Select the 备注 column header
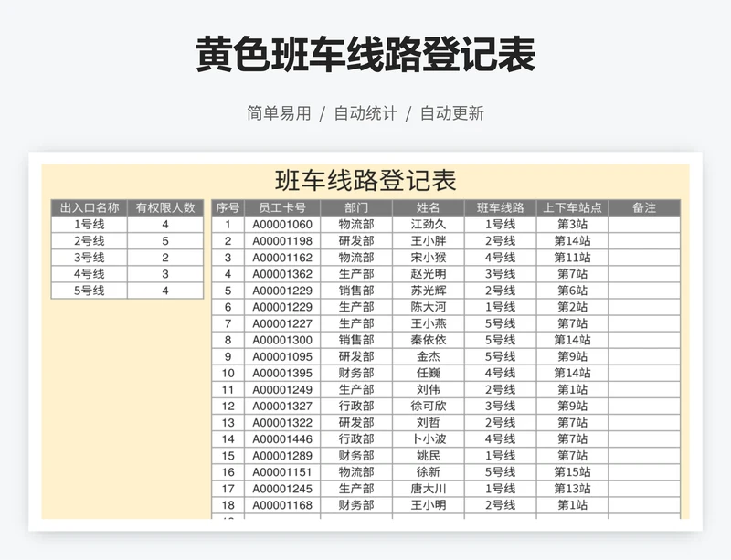 [644, 208]
